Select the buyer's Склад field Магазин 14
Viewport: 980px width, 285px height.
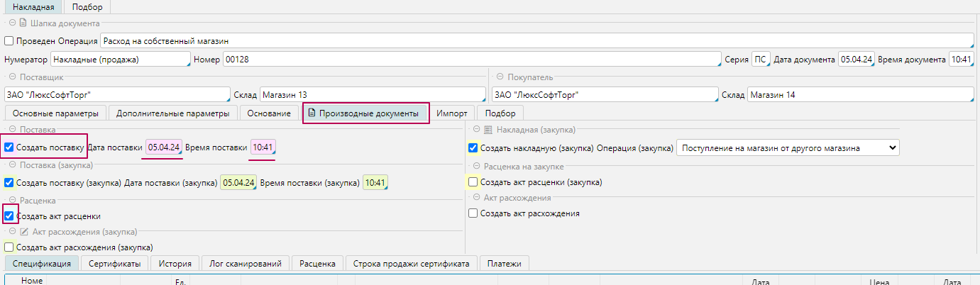(860, 95)
